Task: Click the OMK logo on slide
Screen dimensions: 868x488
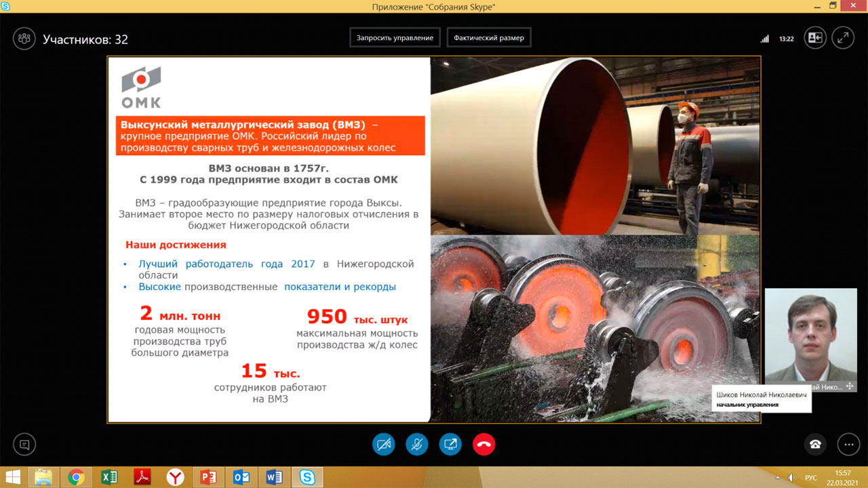Action: tap(141, 87)
